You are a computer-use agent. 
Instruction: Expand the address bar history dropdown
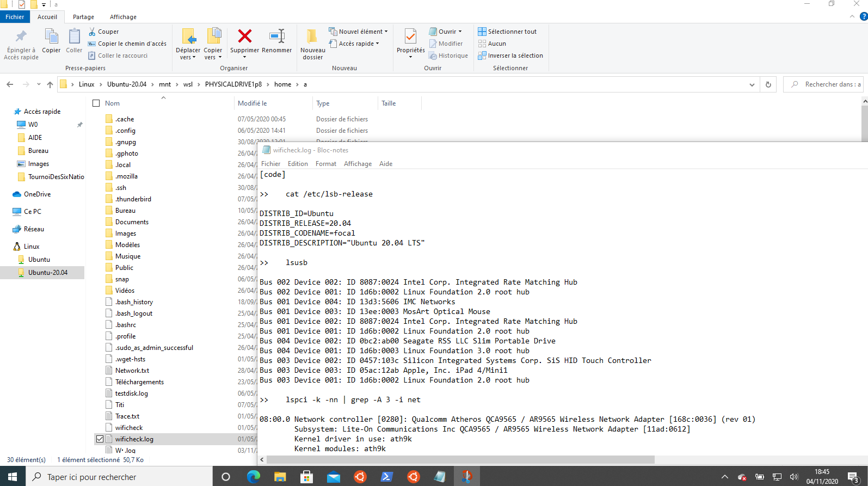[x=752, y=84]
